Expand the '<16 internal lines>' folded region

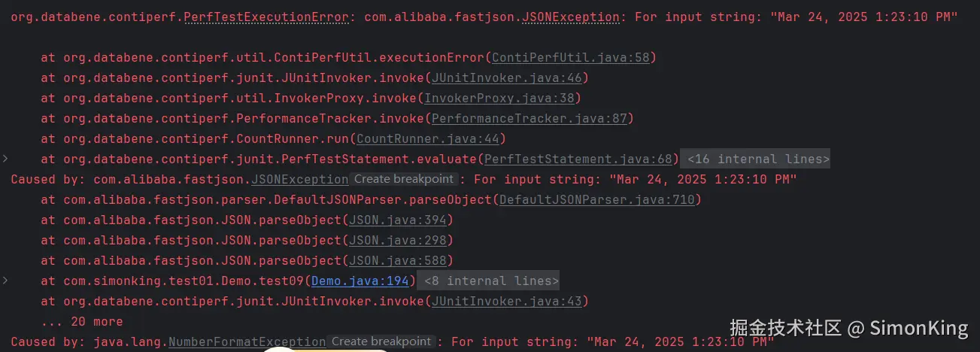click(758, 159)
